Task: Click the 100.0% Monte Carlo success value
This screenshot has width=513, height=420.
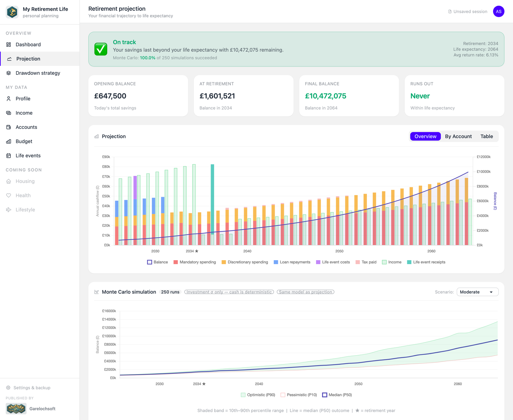Action: (147, 58)
